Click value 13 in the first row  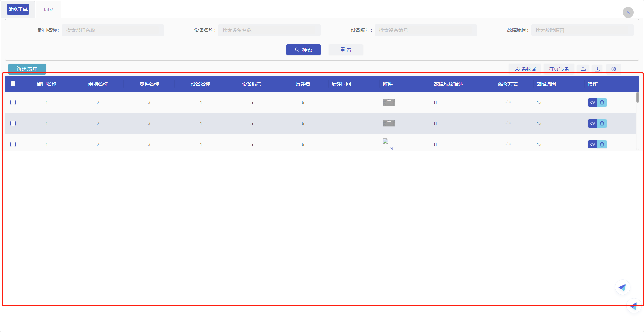click(539, 102)
